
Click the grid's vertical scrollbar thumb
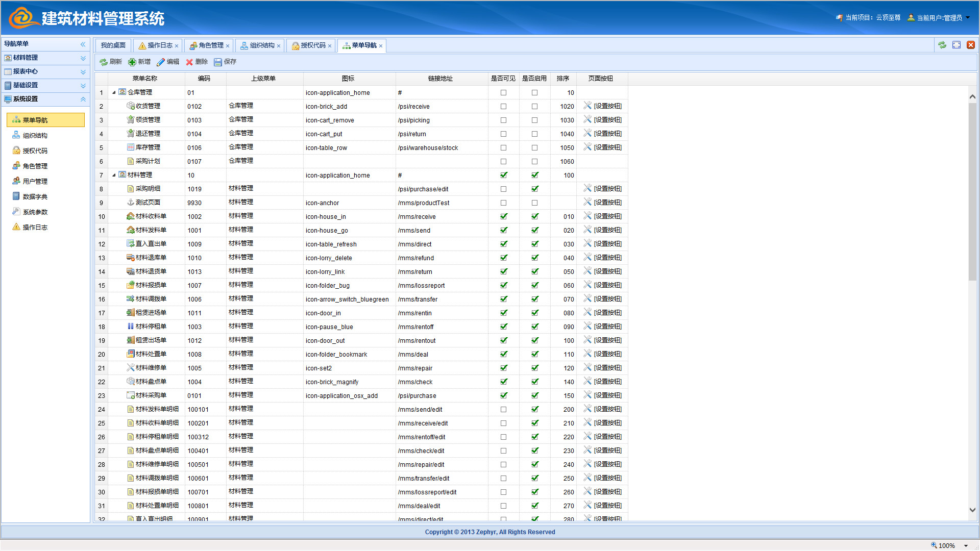tap(972, 191)
